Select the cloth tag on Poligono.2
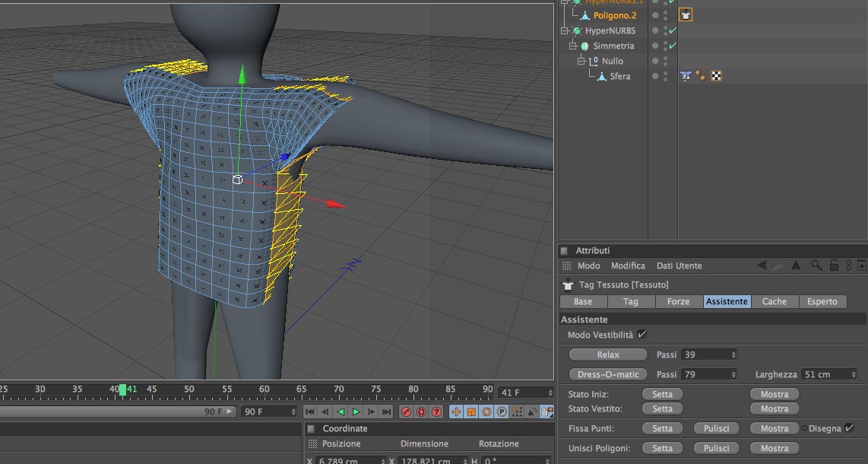 point(686,15)
